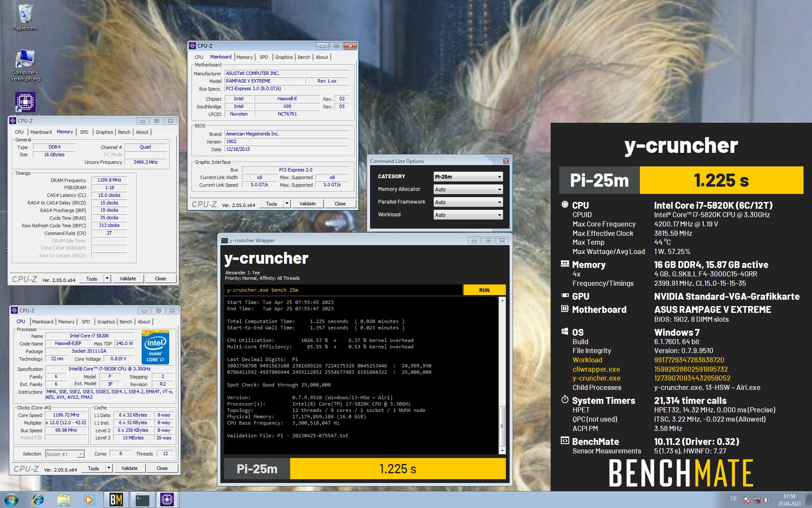
Task: Click CPU chip icon in BenchMate panel
Action: (565, 204)
